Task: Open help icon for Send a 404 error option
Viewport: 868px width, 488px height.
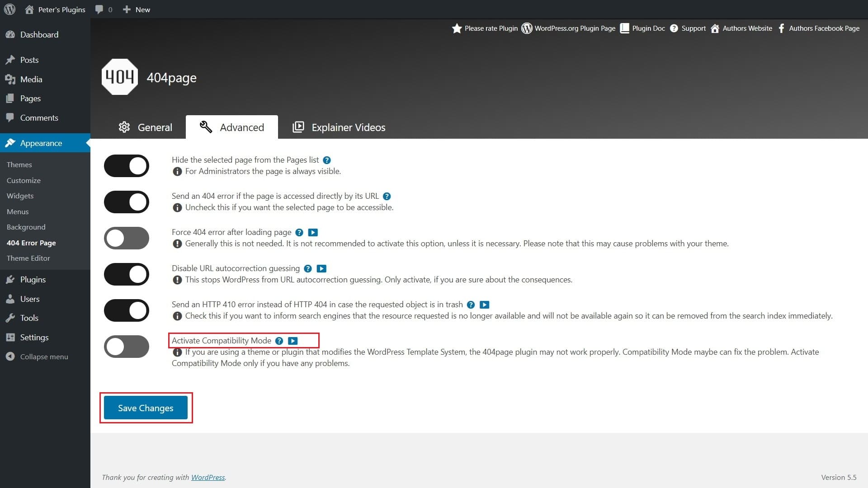Action: click(x=387, y=197)
